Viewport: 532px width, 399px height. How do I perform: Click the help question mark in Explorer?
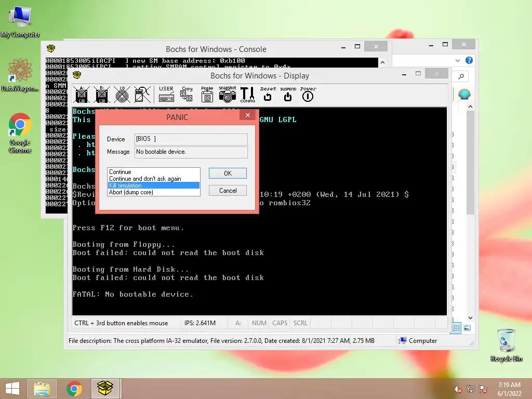[x=469, y=60]
